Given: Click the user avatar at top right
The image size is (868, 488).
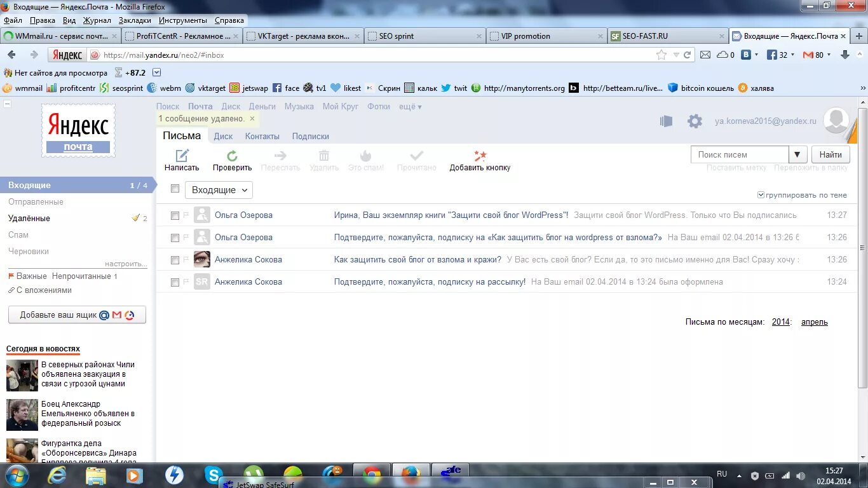Looking at the screenshot, I should 836,120.
